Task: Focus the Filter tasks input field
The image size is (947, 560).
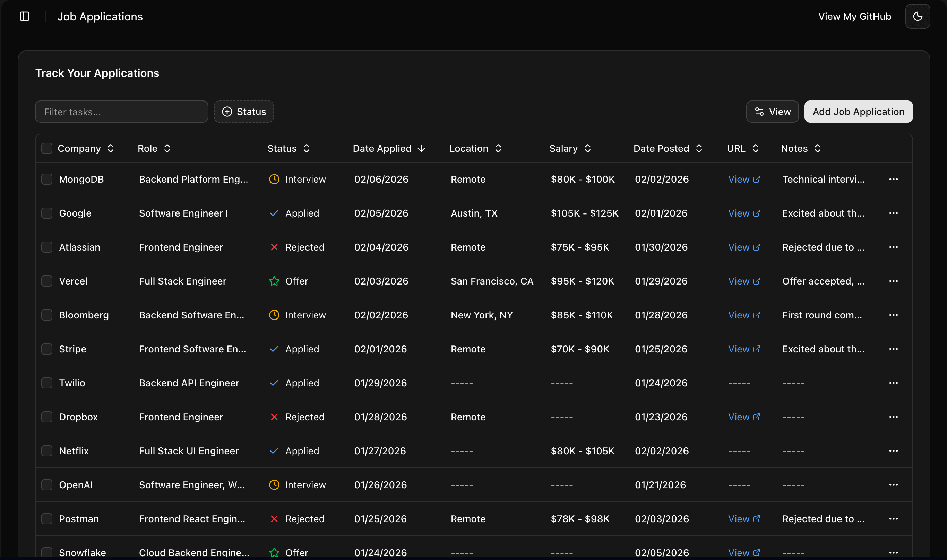Action: tap(122, 112)
